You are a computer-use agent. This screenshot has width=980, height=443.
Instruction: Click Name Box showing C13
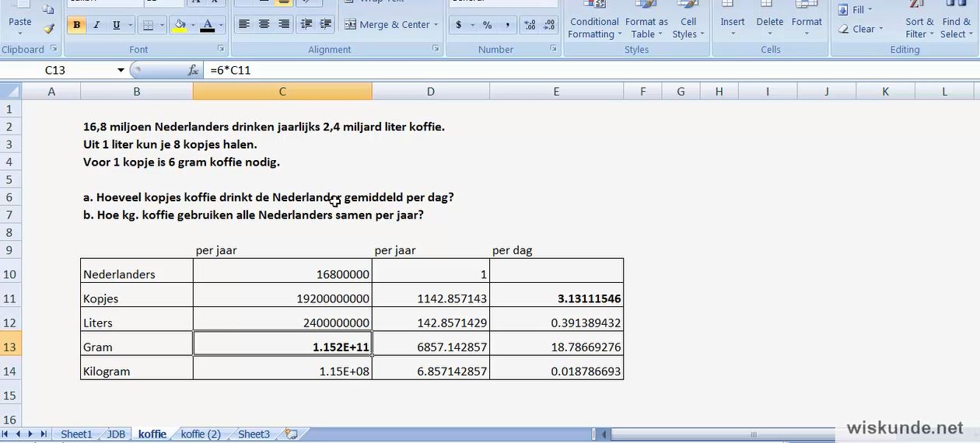click(57, 70)
